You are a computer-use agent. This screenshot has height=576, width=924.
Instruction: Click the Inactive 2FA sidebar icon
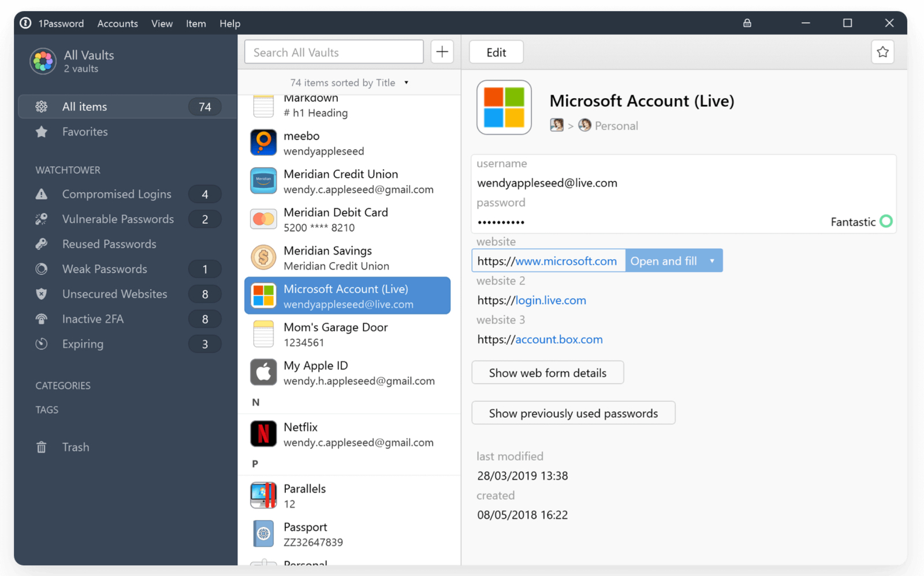42,319
